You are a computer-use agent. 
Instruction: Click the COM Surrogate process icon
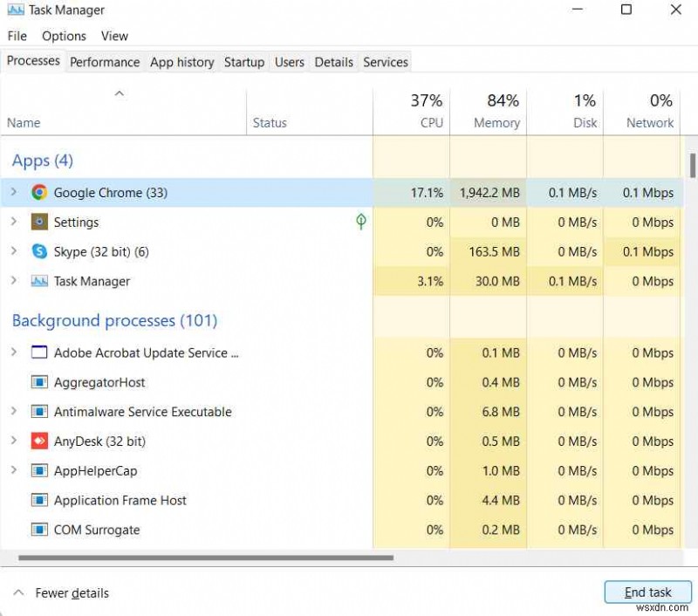[39, 530]
